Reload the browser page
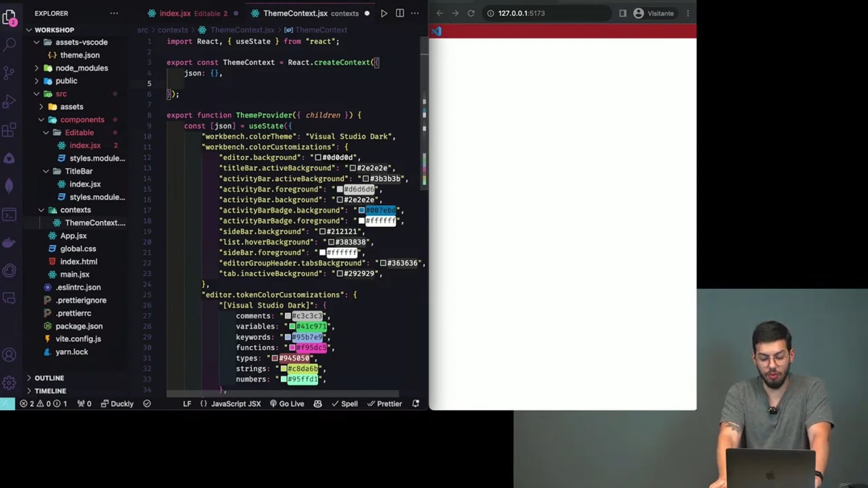The image size is (868, 488). (x=471, y=13)
